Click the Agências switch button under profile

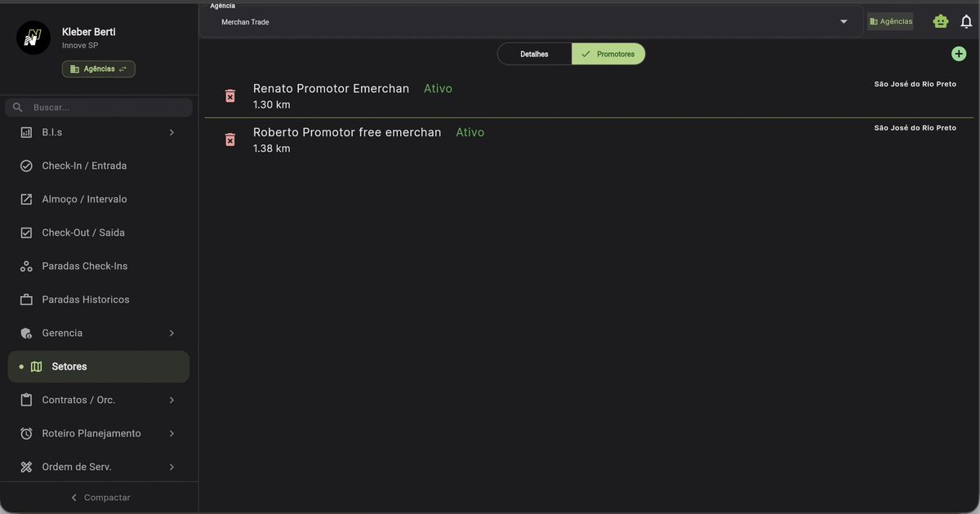(x=99, y=69)
